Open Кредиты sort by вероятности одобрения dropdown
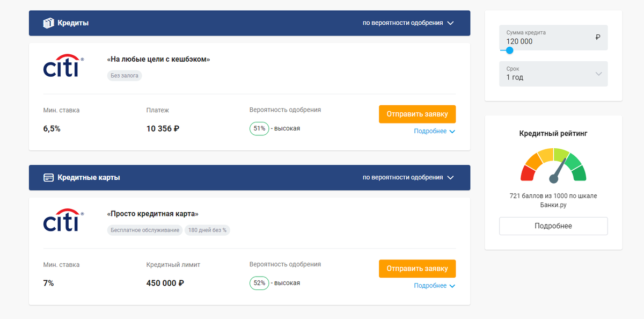 (408, 23)
